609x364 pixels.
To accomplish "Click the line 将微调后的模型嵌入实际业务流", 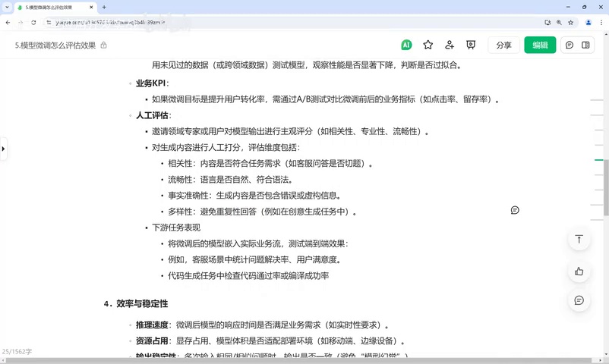I will (258, 243).
